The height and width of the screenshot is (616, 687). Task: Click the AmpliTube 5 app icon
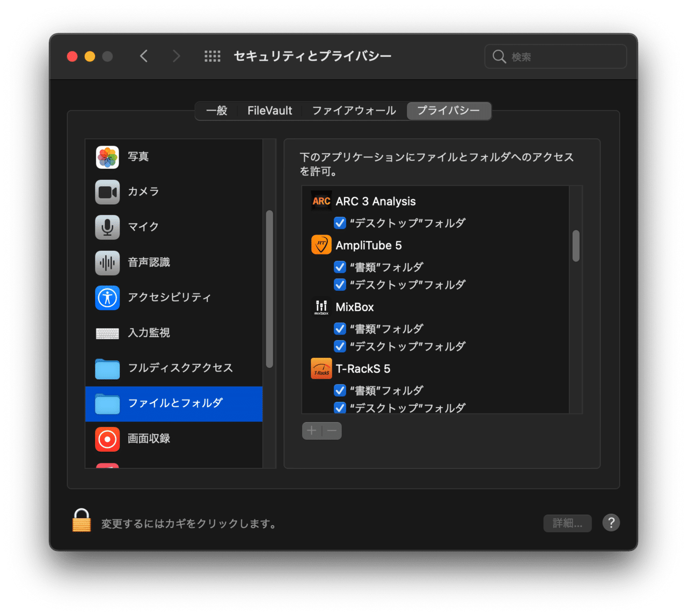[x=321, y=245]
